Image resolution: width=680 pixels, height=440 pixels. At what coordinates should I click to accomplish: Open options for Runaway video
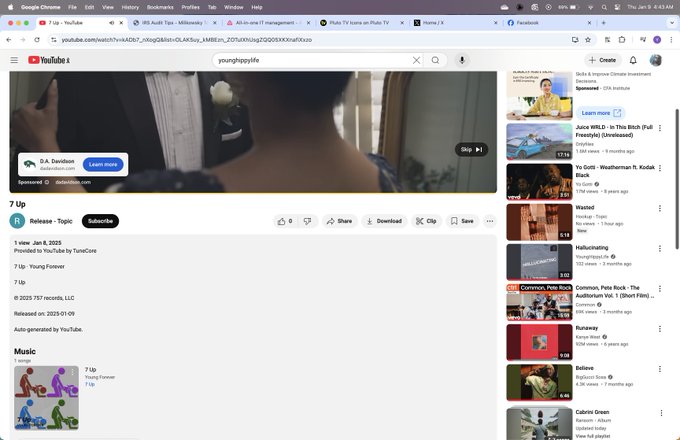click(x=660, y=329)
